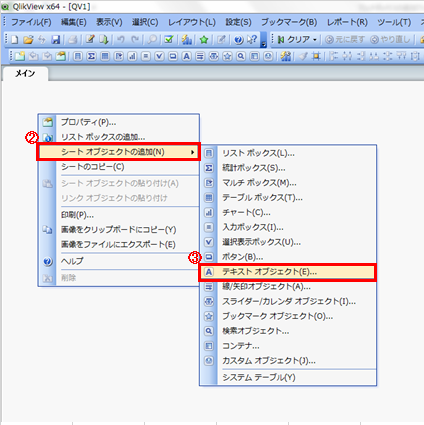The width and height of the screenshot is (424, 425).
Task: Select テーブル ボックス(T)... submenu entry
Action: tap(288, 198)
